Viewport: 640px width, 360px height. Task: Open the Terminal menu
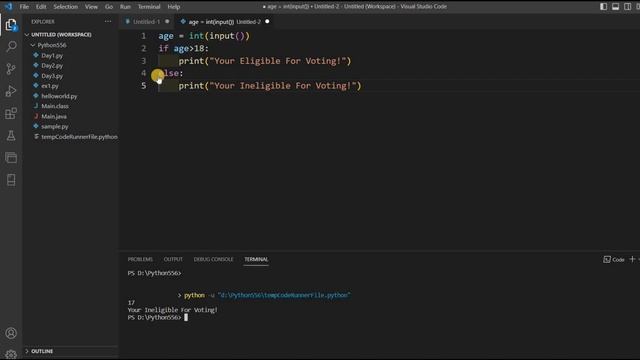coord(149,7)
